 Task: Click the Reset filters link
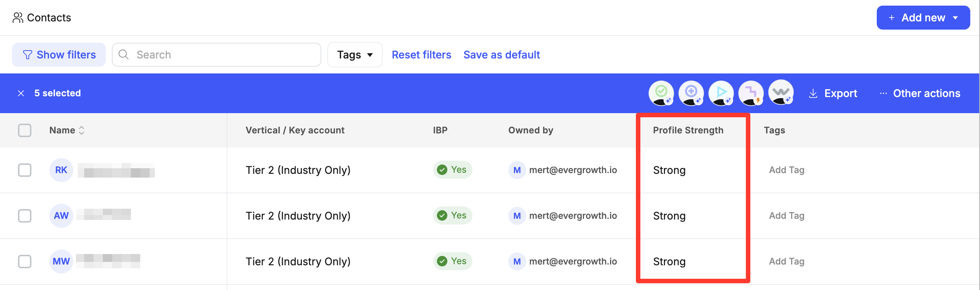point(421,55)
